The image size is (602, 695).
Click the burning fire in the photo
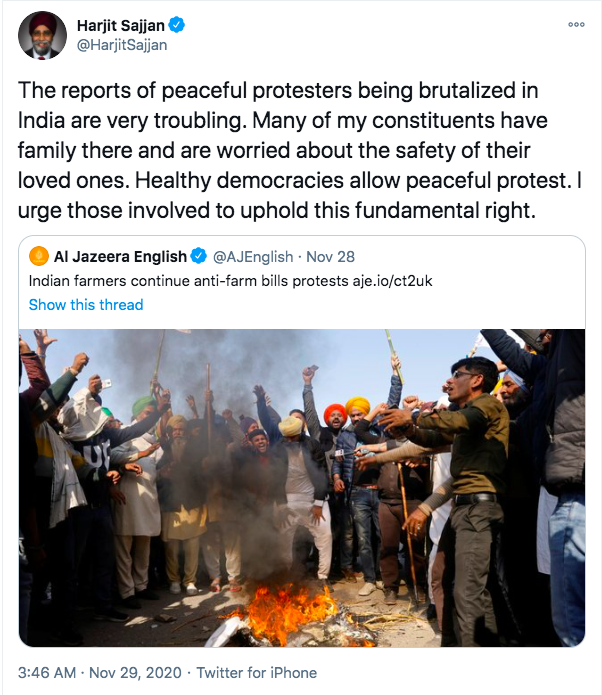pos(286,607)
